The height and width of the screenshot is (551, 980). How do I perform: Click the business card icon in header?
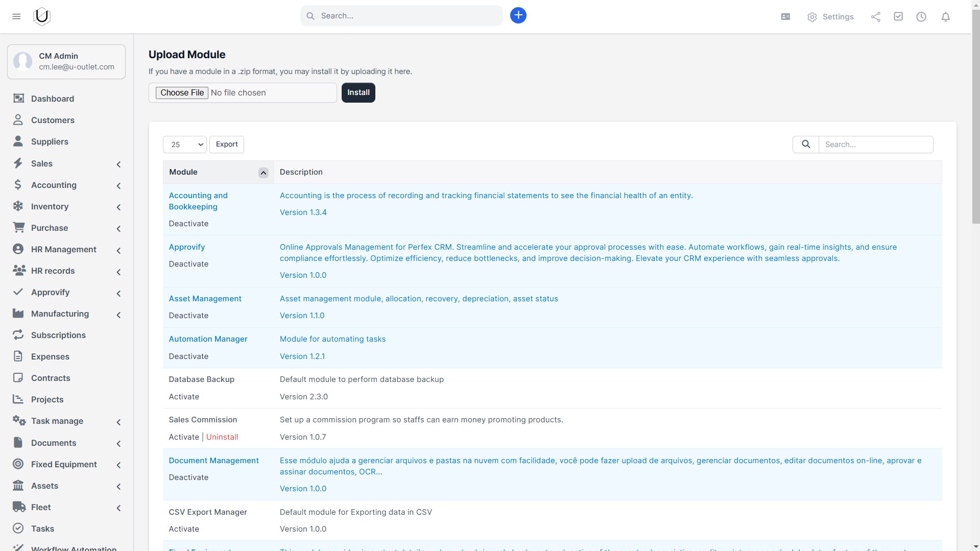[x=785, y=17]
